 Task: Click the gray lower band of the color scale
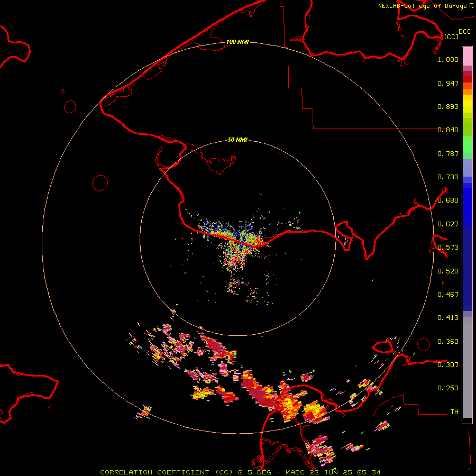coord(467,368)
